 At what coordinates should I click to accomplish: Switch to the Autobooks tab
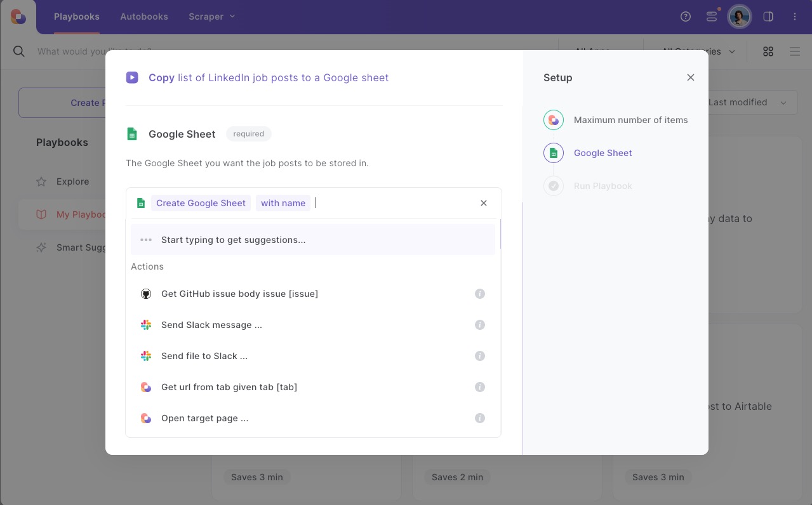(x=144, y=16)
